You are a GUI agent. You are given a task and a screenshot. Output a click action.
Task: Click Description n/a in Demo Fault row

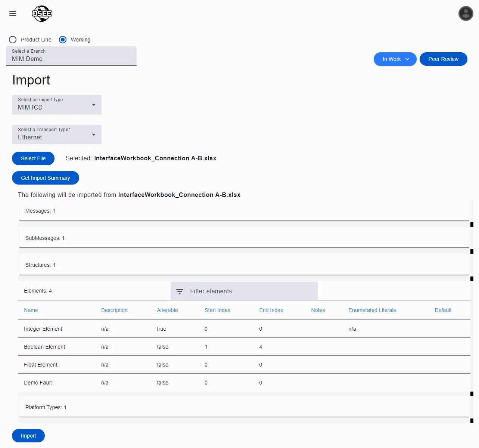click(105, 383)
